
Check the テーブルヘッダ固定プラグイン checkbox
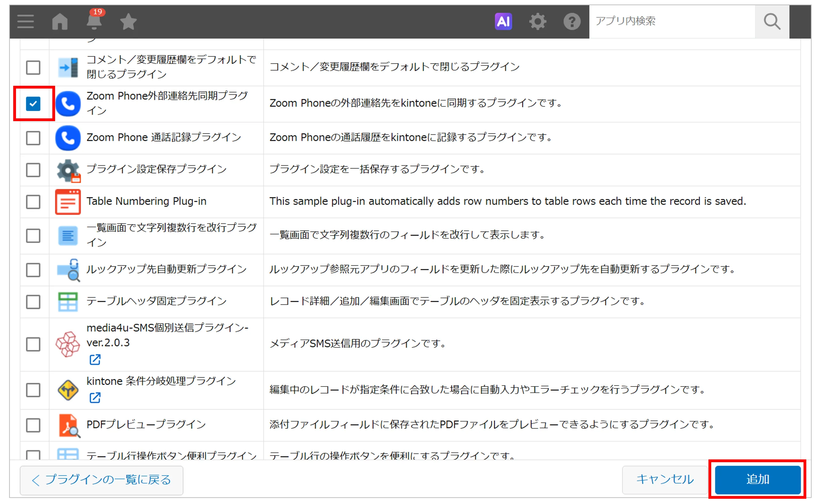click(x=33, y=302)
